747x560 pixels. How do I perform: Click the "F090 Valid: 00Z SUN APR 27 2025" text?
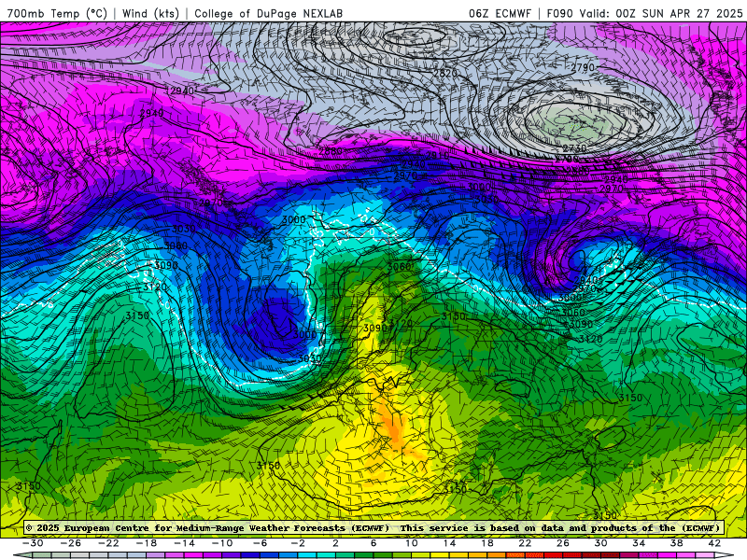[x=644, y=13]
